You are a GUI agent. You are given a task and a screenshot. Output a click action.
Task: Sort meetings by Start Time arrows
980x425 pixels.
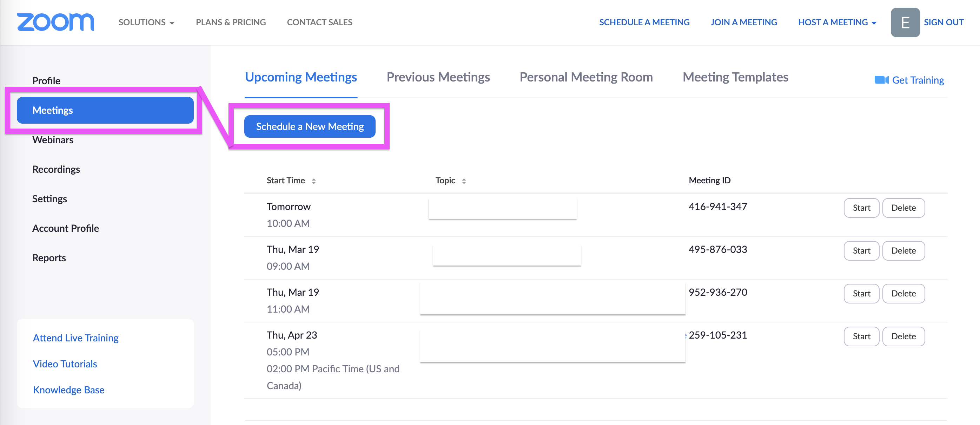click(x=314, y=181)
